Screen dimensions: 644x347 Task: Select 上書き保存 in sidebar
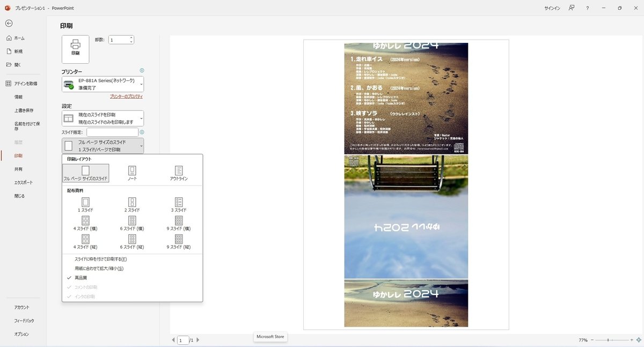(x=23, y=110)
